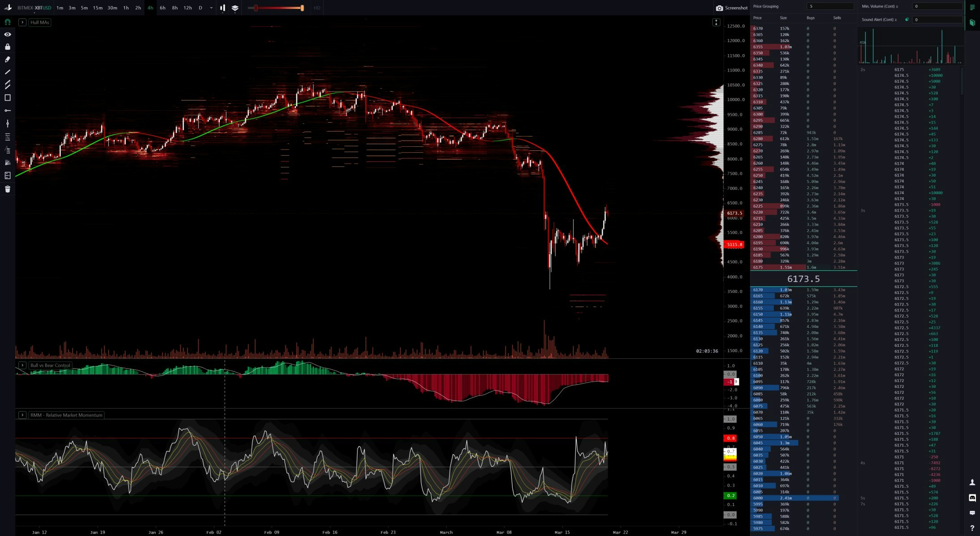Open the book/orderbook icon on the right edge
Viewport: 980px width, 536px height.
pos(972,23)
